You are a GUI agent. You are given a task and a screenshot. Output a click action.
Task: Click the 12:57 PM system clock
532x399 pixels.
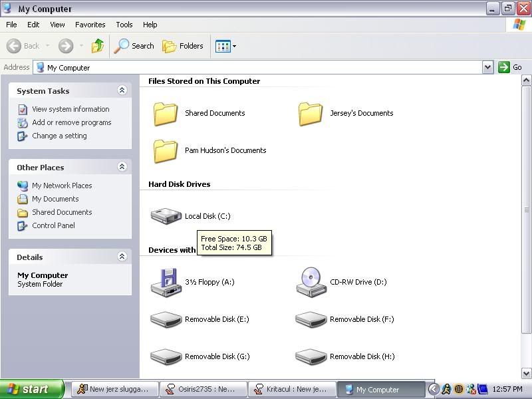click(x=507, y=389)
